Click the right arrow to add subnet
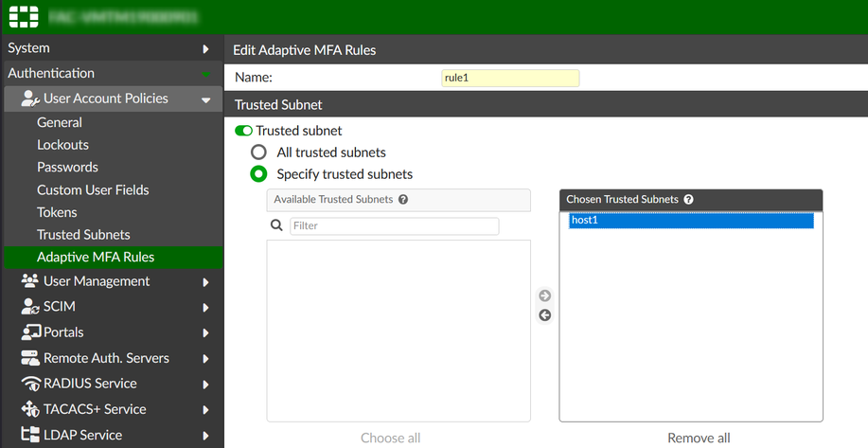The width and height of the screenshot is (868, 448). pyautogui.click(x=545, y=296)
